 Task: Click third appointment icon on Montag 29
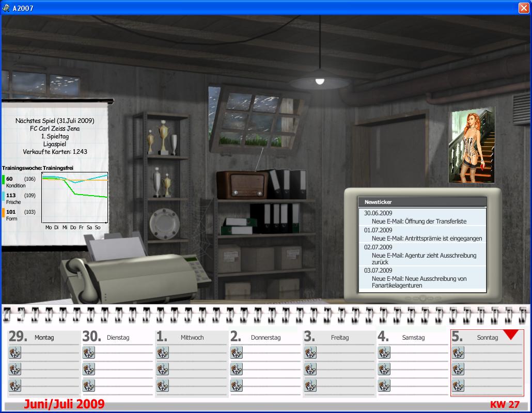(15, 386)
